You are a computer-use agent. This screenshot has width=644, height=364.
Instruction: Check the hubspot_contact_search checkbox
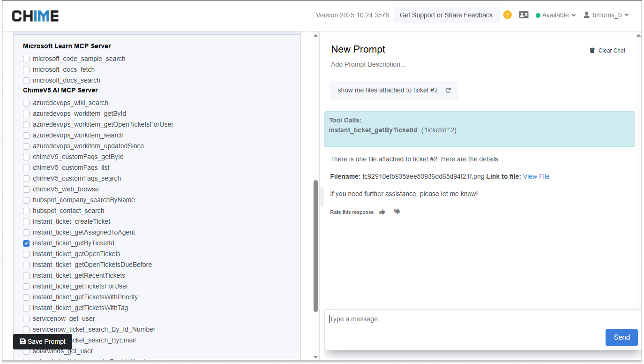coord(26,211)
